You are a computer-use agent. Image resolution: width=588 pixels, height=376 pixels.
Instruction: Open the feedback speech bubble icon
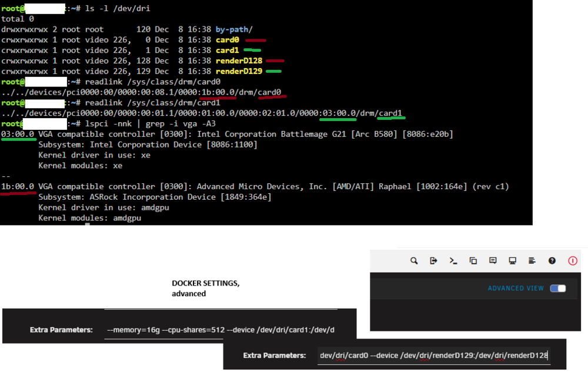point(493,261)
